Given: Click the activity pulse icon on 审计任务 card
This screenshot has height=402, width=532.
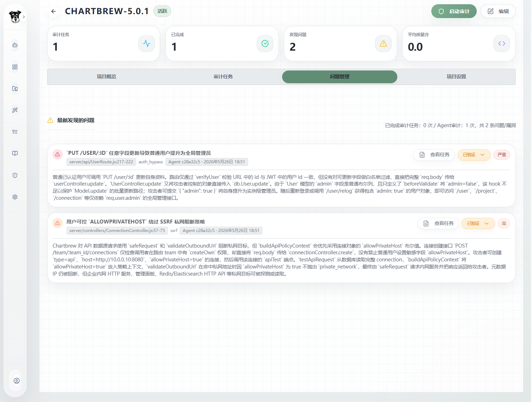Looking at the screenshot, I should click(x=147, y=44).
